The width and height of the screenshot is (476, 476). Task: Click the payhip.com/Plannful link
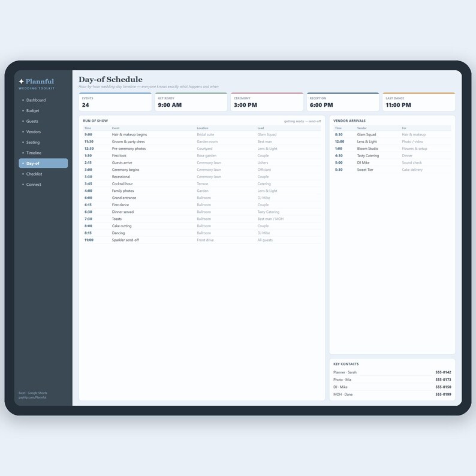point(32,397)
